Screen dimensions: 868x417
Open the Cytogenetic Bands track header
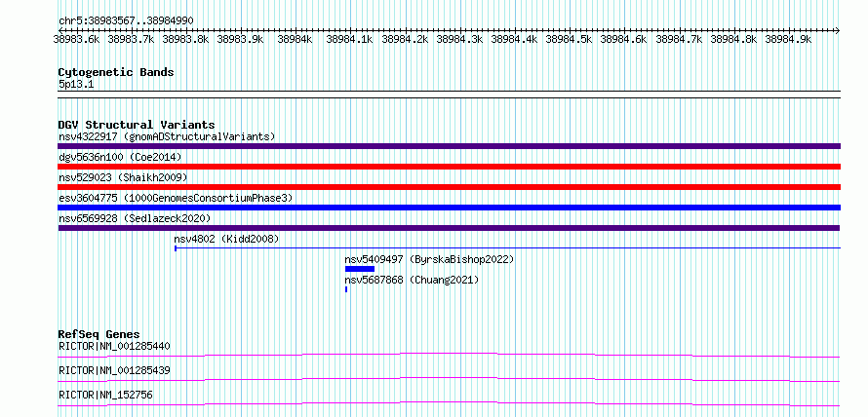(x=116, y=72)
